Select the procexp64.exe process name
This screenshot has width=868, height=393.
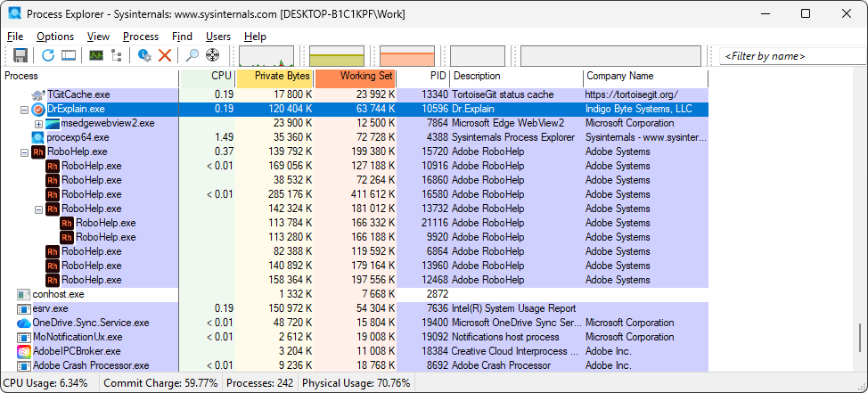(78, 137)
